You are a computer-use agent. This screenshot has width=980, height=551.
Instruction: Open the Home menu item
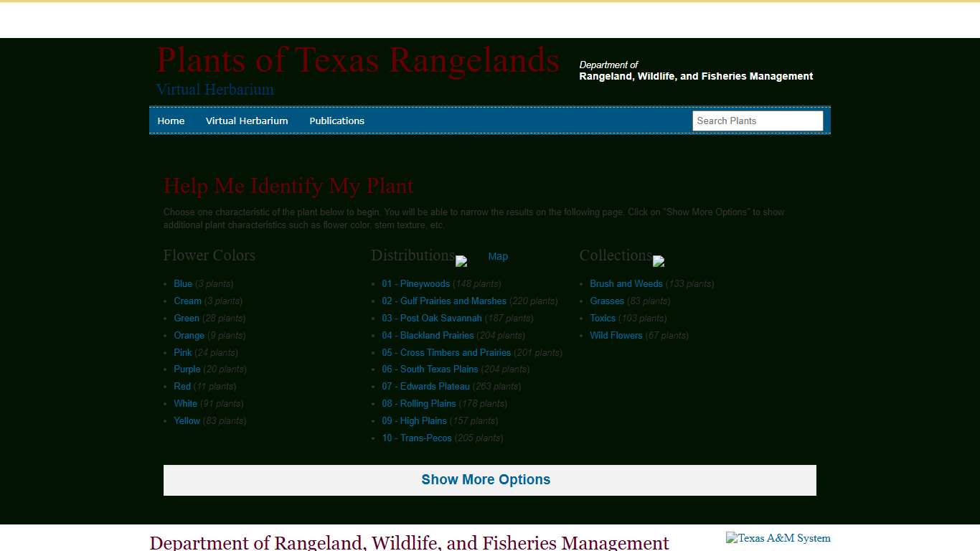(171, 121)
